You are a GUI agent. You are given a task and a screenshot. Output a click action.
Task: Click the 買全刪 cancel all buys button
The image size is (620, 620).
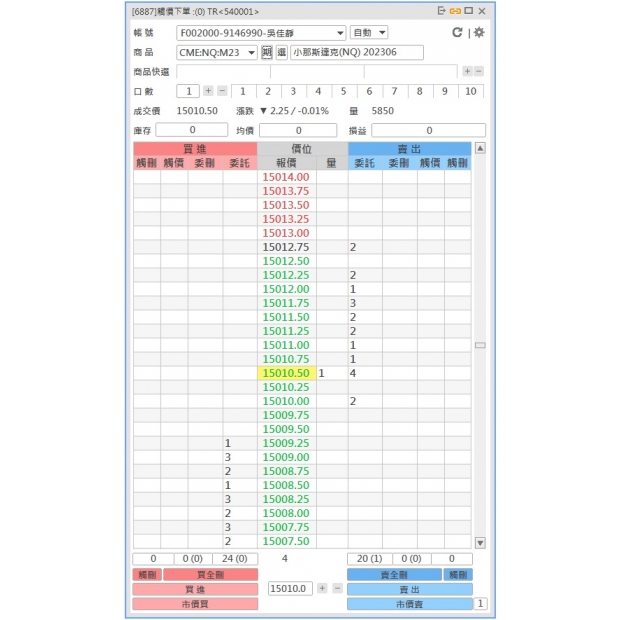pyautogui.click(x=210, y=575)
